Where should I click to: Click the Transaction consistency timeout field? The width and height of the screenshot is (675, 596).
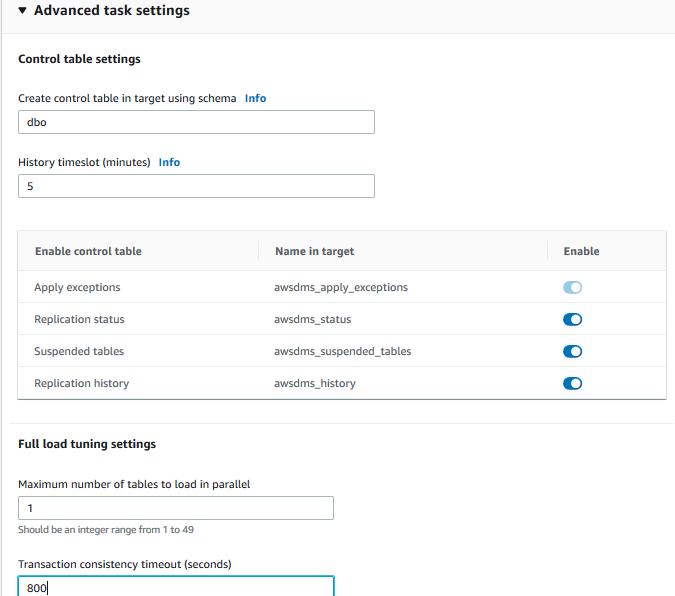point(176,588)
